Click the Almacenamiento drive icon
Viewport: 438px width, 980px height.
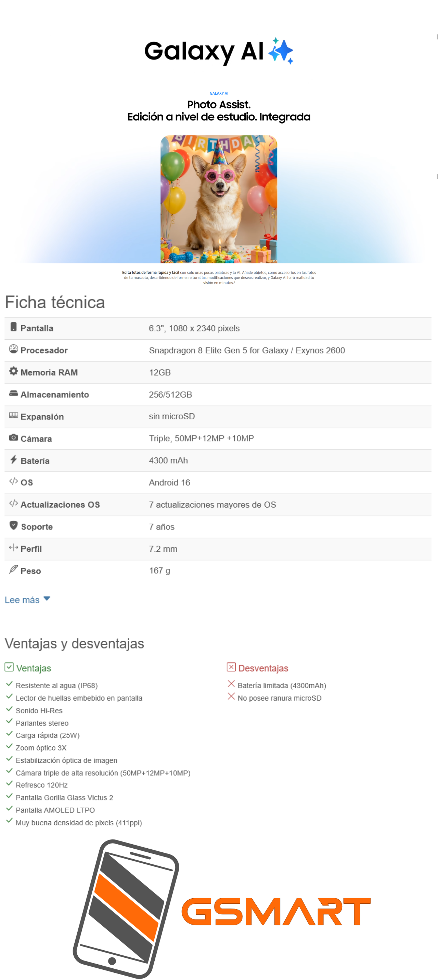[x=13, y=393]
